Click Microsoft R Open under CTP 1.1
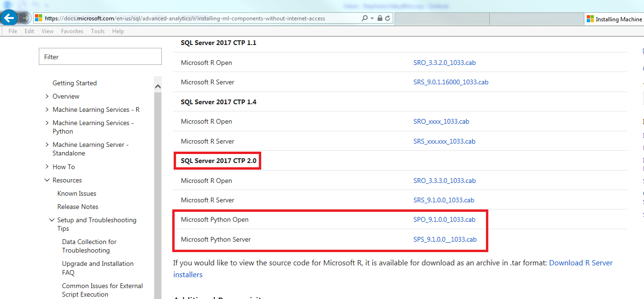The width and height of the screenshot is (644, 299). tap(206, 63)
